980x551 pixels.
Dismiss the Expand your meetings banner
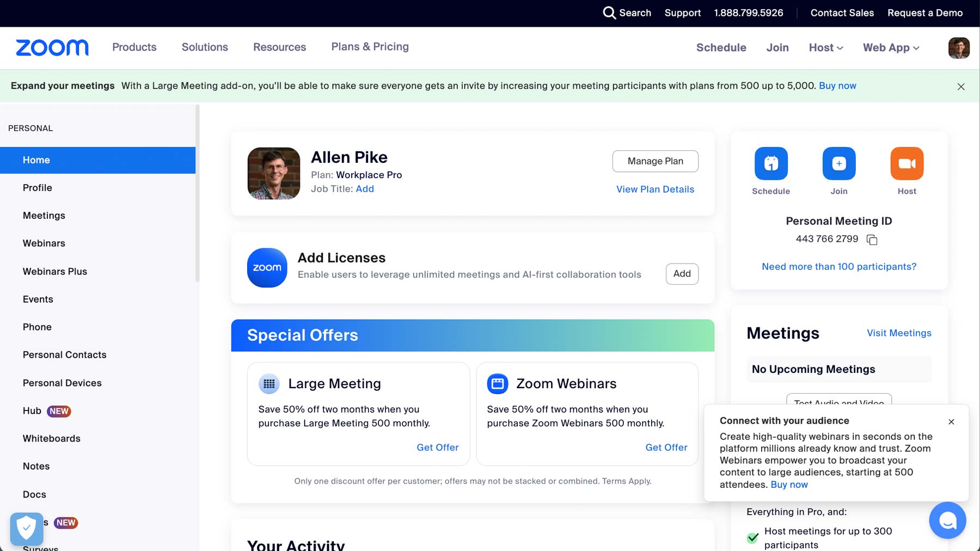click(x=961, y=87)
